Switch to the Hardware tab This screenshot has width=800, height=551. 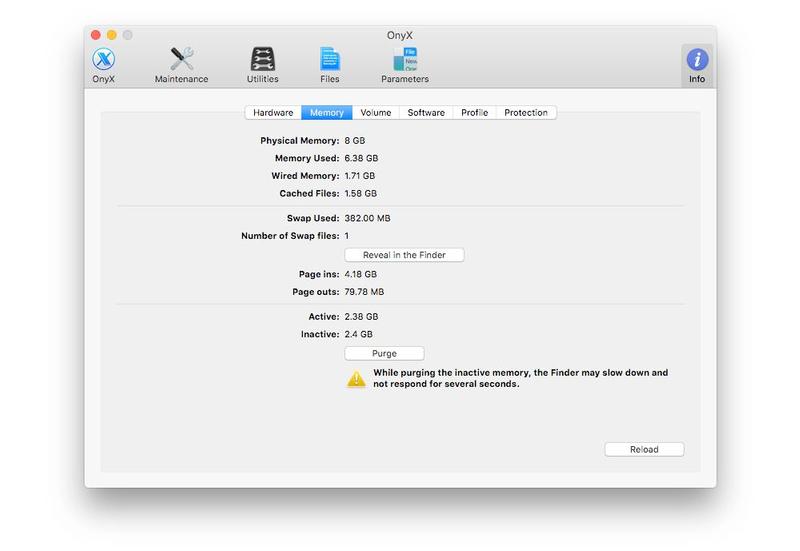[x=273, y=112]
